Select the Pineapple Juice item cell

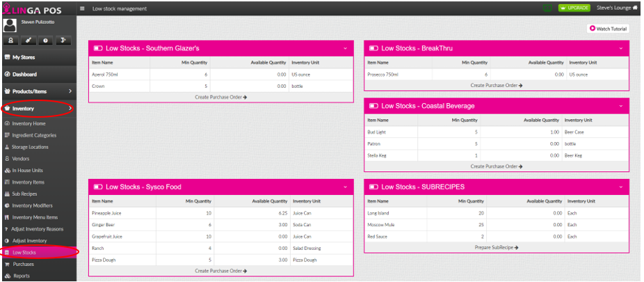click(x=123, y=213)
